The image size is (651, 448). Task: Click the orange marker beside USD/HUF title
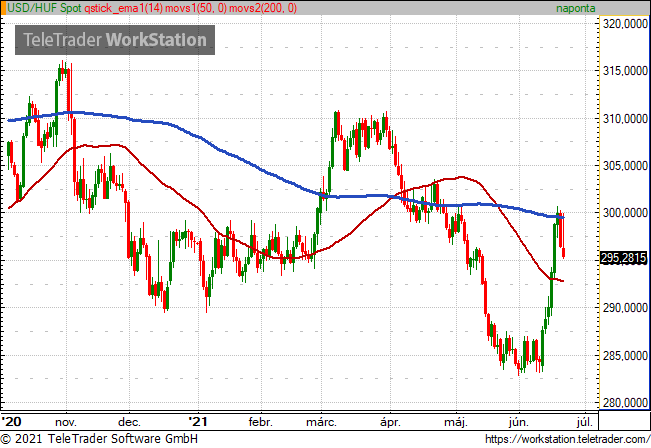3,8
